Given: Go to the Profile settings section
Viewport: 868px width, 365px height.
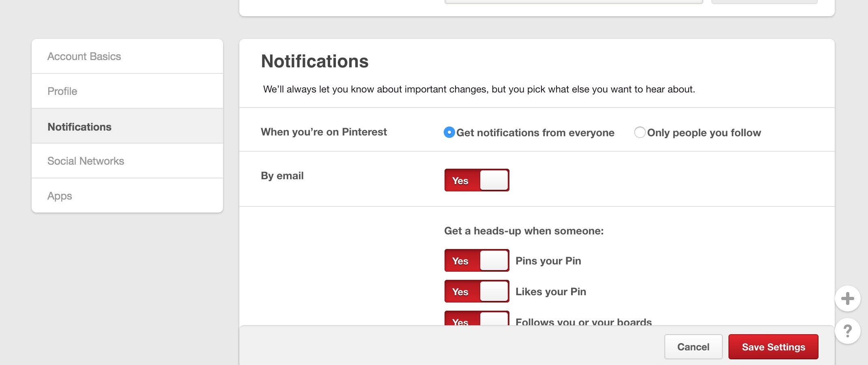Looking at the screenshot, I should (62, 91).
